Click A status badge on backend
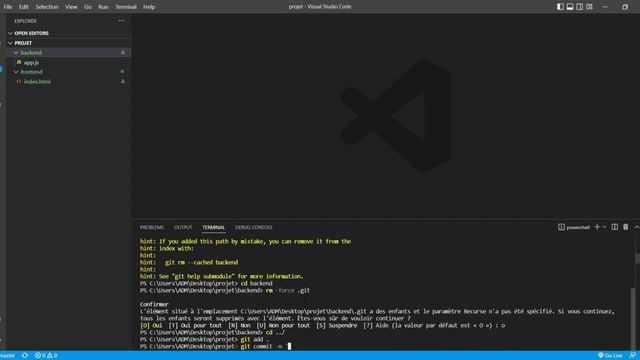Viewport: 640px width, 360px height. pyautogui.click(x=123, y=52)
